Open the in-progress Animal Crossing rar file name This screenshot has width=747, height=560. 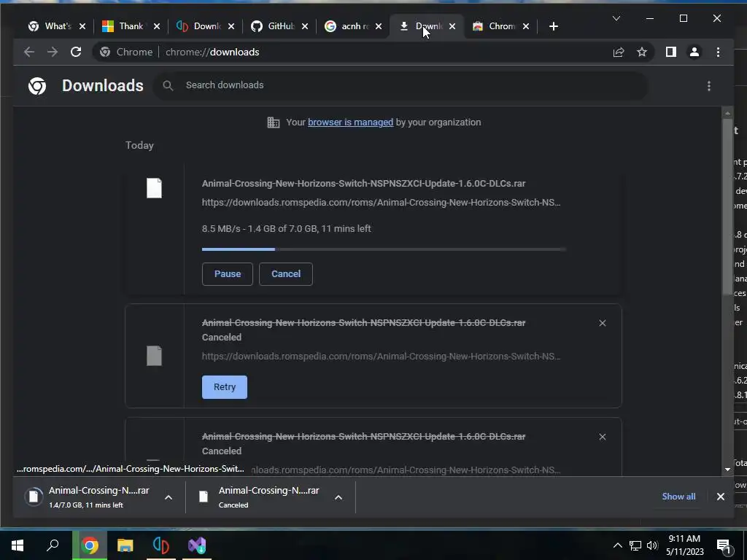pyautogui.click(x=363, y=183)
